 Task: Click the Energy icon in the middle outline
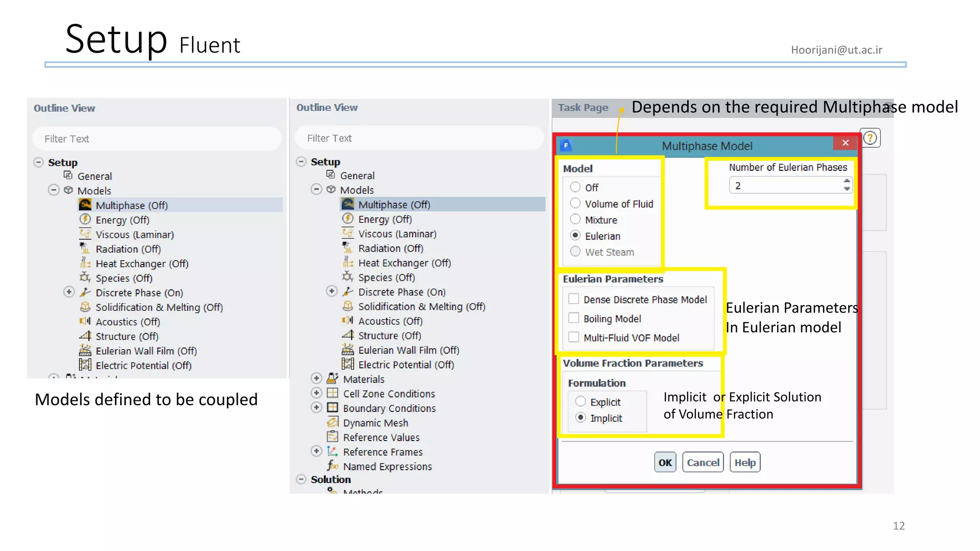click(x=348, y=219)
